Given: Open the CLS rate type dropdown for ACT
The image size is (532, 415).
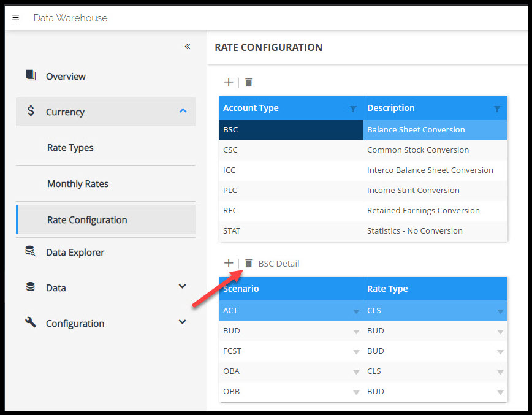Looking at the screenshot, I should (x=500, y=311).
